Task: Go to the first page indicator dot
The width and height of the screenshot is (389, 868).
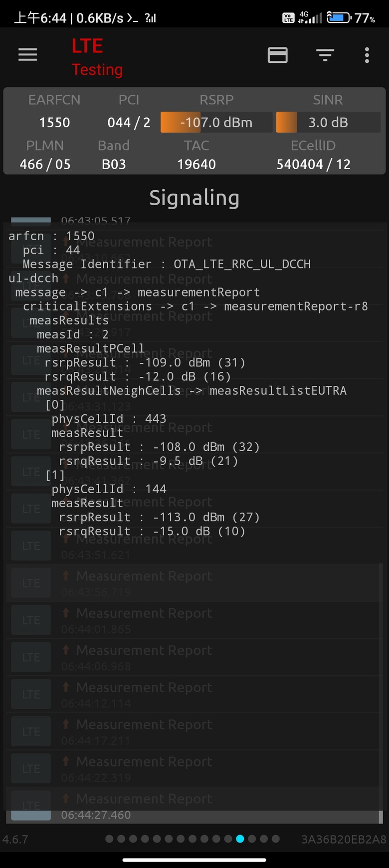Action: coord(109,839)
